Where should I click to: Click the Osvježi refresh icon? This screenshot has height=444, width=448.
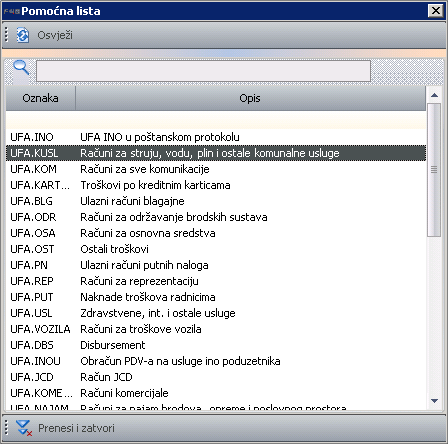tap(23, 35)
